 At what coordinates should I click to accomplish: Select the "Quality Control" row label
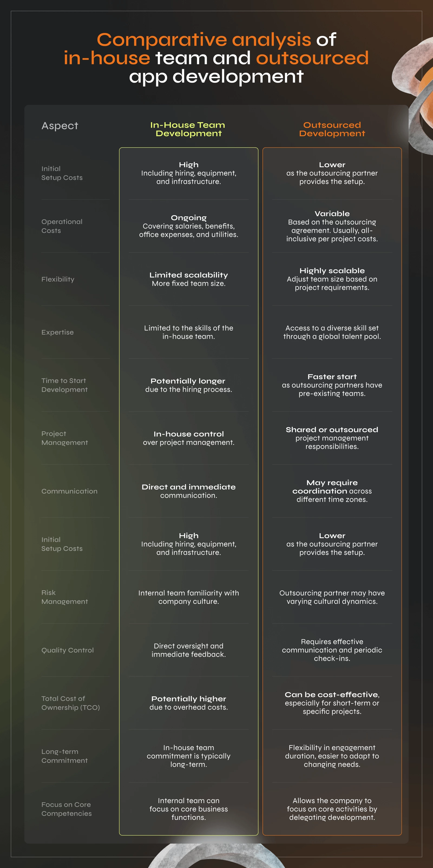tap(67, 650)
